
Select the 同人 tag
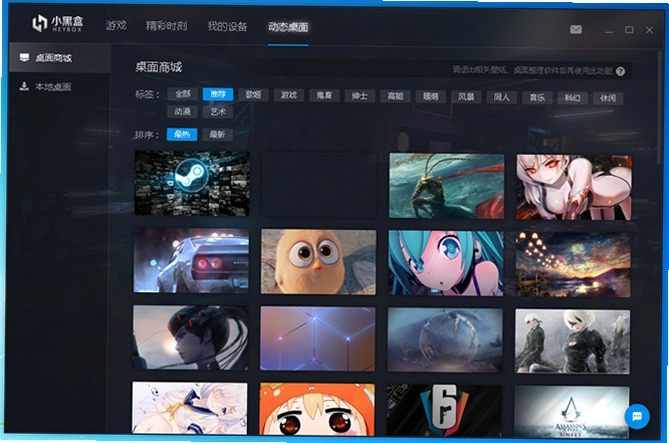(502, 97)
